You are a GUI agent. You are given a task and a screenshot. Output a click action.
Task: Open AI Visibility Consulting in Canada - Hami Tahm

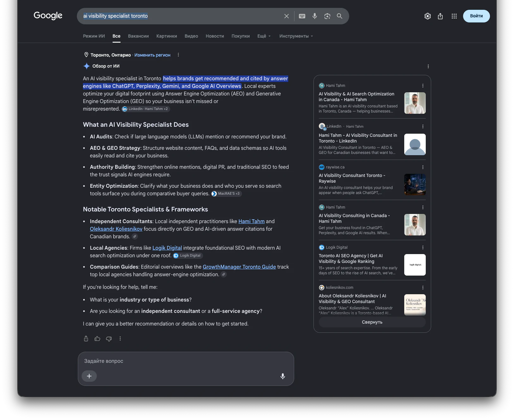click(x=354, y=218)
